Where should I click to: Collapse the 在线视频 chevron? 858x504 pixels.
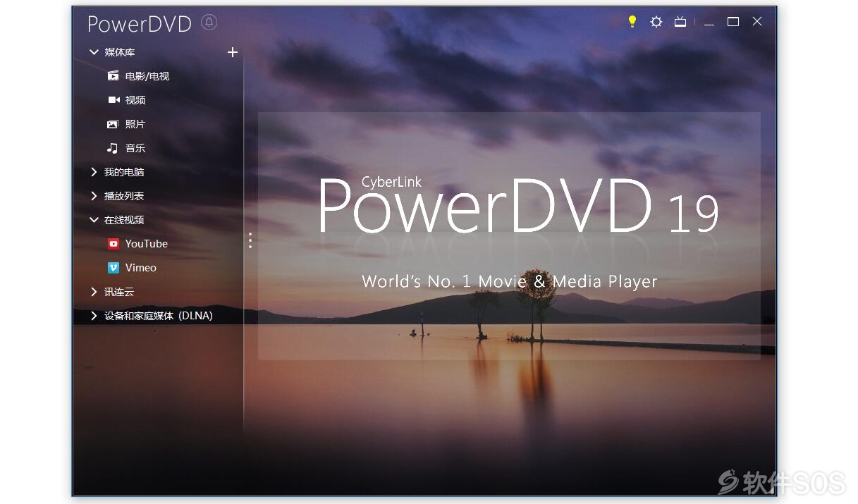coord(94,220)
